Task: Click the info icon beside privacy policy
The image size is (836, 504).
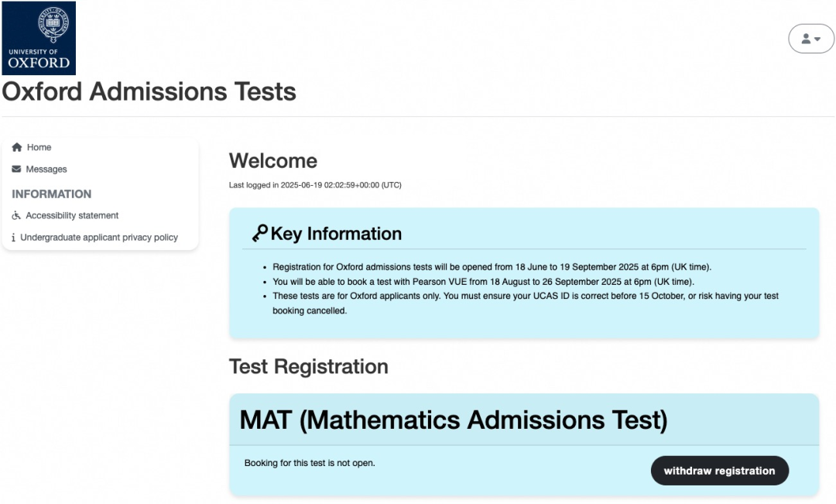Action: pyautogui.click(x=13, y=238)
